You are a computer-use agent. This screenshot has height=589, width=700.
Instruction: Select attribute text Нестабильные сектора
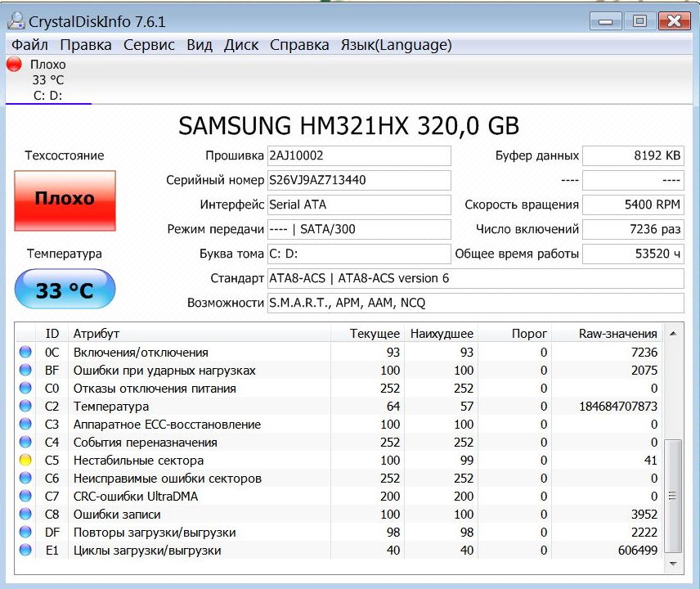pos(138,461)
